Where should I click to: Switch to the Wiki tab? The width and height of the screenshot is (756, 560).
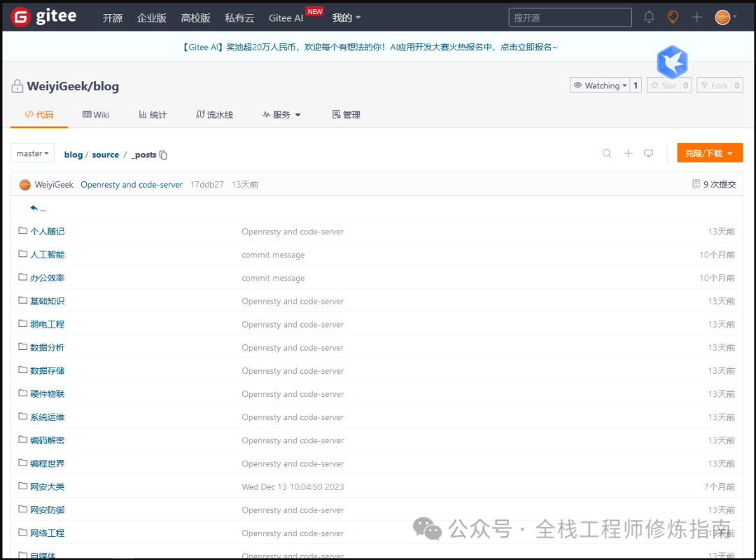(x=96, y=115)
